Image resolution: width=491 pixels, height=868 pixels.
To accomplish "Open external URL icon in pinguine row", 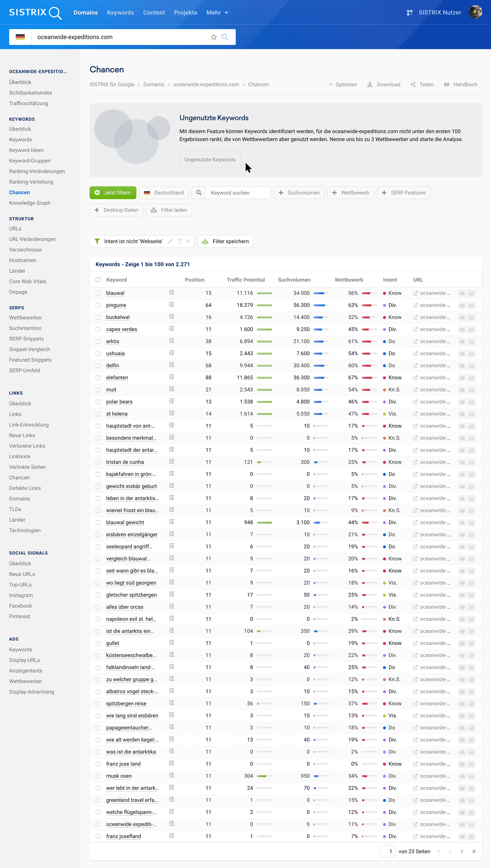I will (415, 305).
